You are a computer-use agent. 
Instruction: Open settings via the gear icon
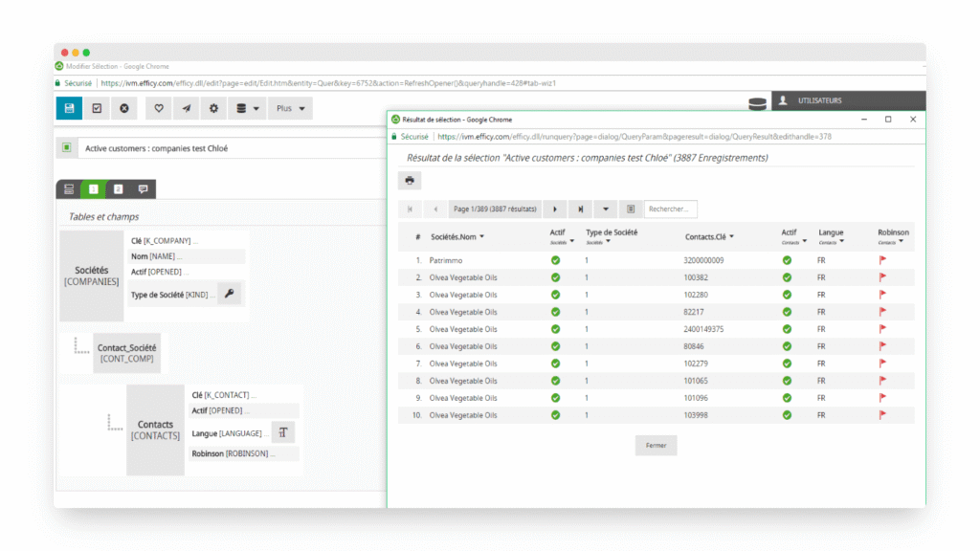point(213,108)
